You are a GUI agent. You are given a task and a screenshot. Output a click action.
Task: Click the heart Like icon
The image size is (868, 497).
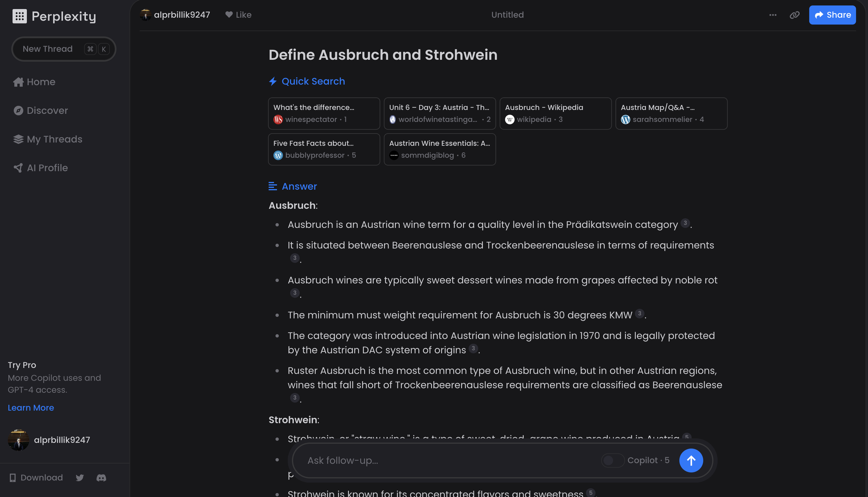point(229,15)
